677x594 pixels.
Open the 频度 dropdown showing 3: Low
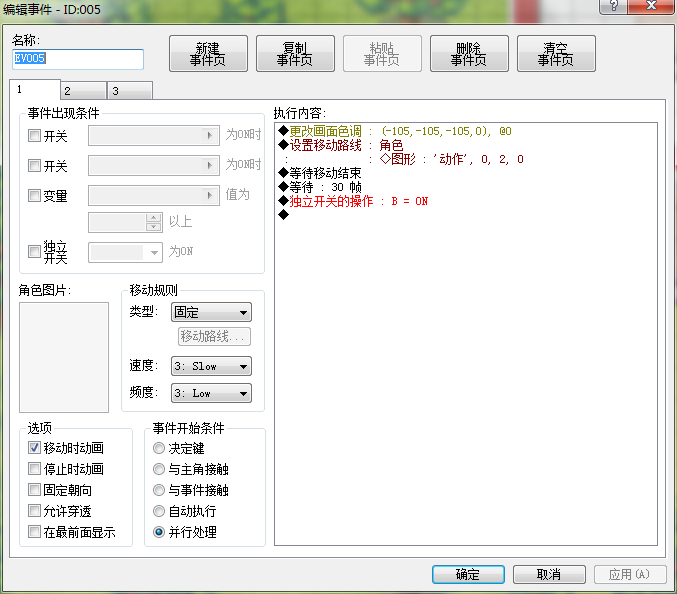(x=211, y=393)
